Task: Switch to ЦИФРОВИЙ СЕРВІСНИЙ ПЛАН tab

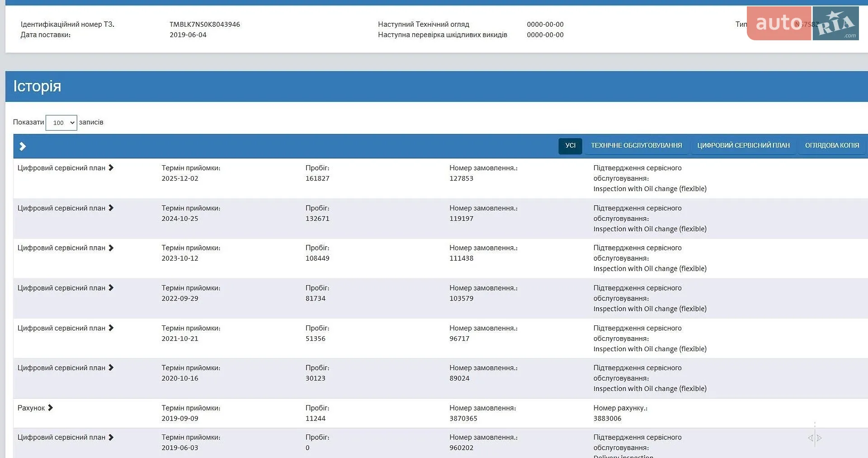Action: coord(743,146)
